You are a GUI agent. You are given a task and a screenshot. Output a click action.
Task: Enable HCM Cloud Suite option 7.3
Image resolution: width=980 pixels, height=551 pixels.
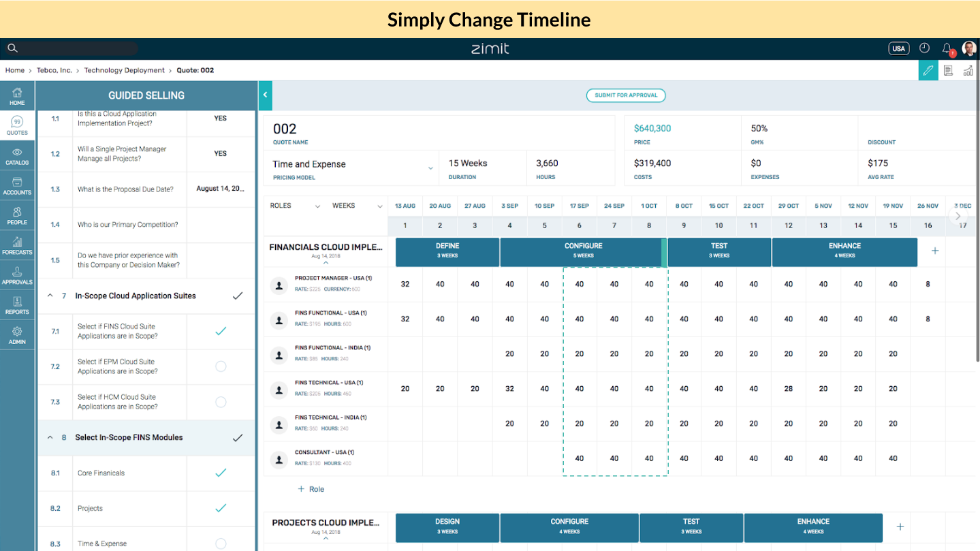(220, 402)
